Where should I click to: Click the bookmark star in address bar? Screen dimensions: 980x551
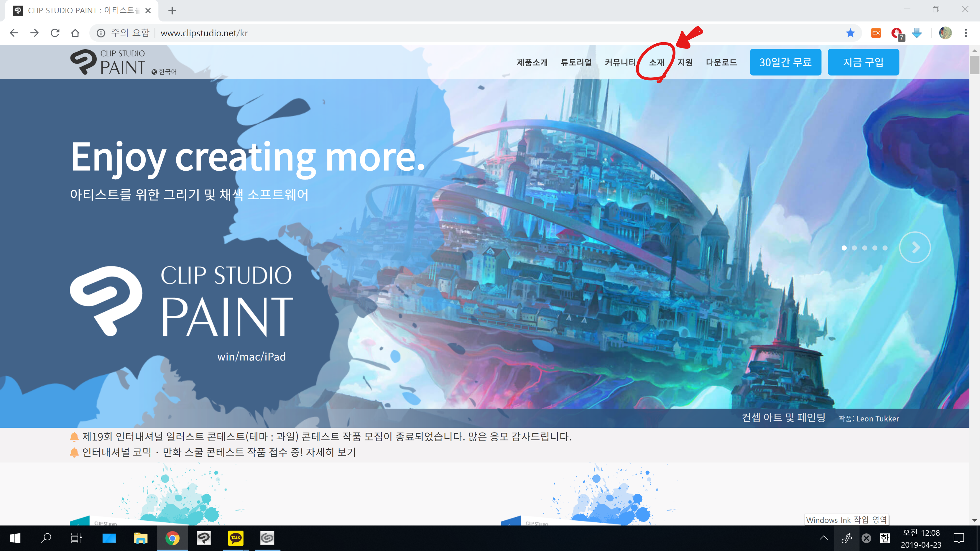[x=850, y=33]
